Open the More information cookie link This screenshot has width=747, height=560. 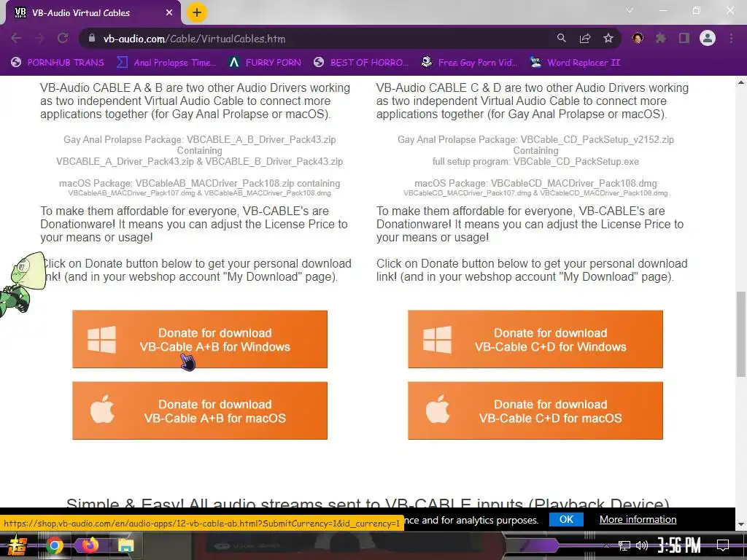[638, 519]
